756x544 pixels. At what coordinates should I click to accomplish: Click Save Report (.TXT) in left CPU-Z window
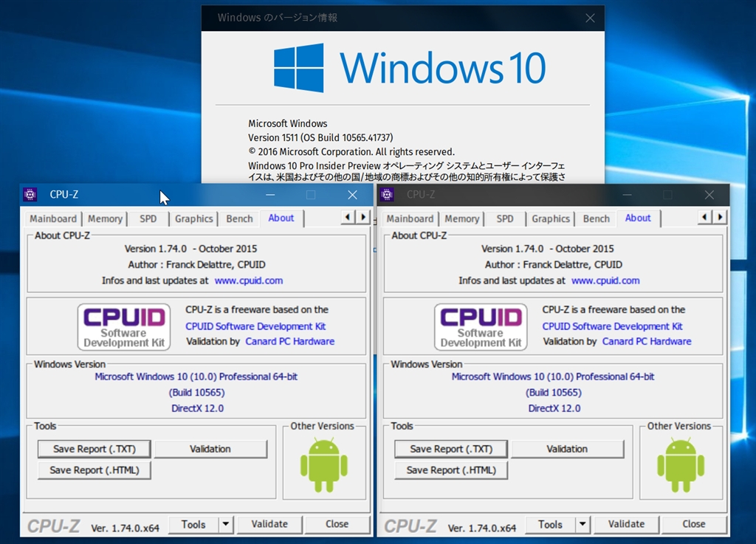point(94,449)
